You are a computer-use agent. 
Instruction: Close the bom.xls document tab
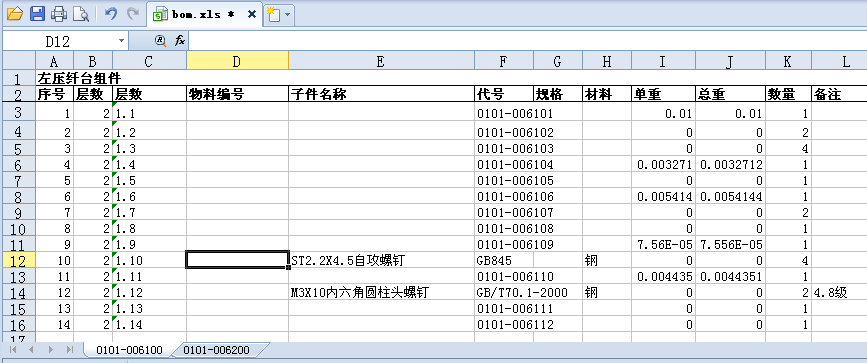252,14
